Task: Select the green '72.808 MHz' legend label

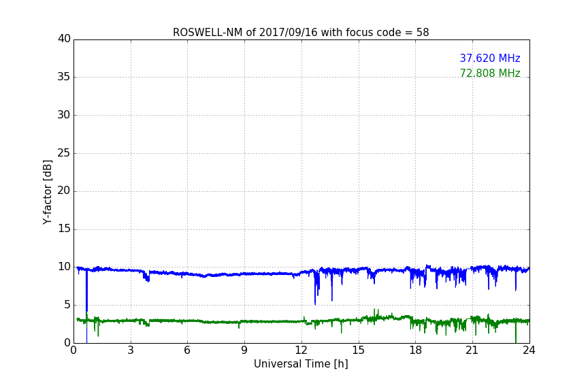Action: [x=490, y=73]
